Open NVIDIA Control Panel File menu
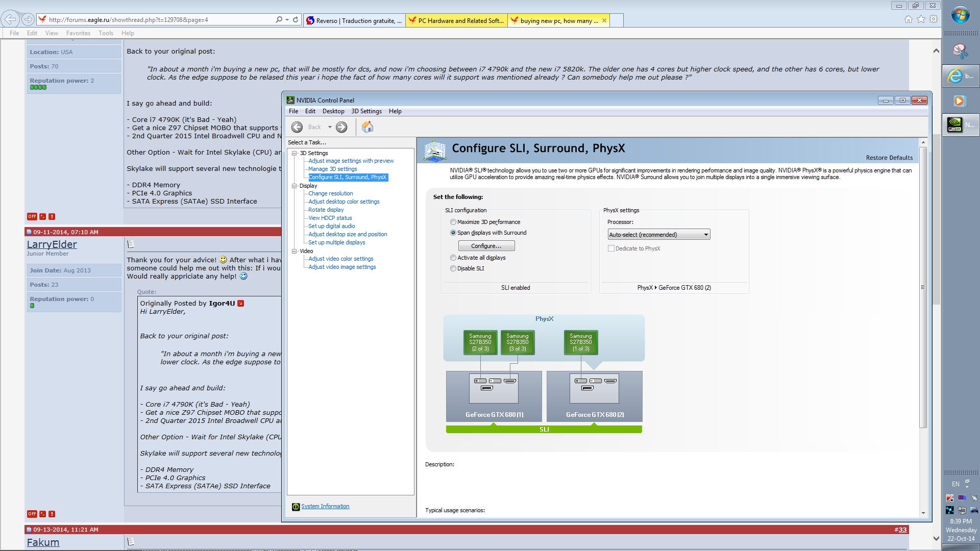Viewport: 980px width, 551px height. [x=293, y=111]
